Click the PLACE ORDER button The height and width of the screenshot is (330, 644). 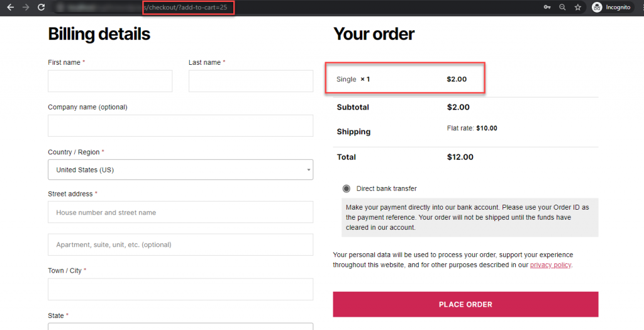coord(465,304)
